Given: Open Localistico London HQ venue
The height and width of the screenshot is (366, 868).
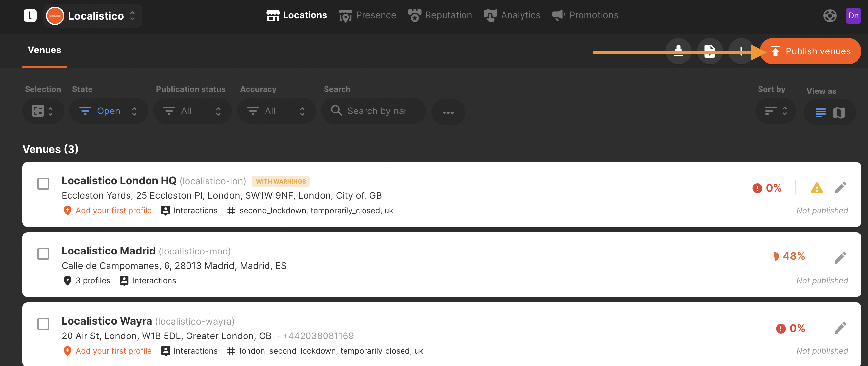Looking at the screenshot, I should click(119, 181).
